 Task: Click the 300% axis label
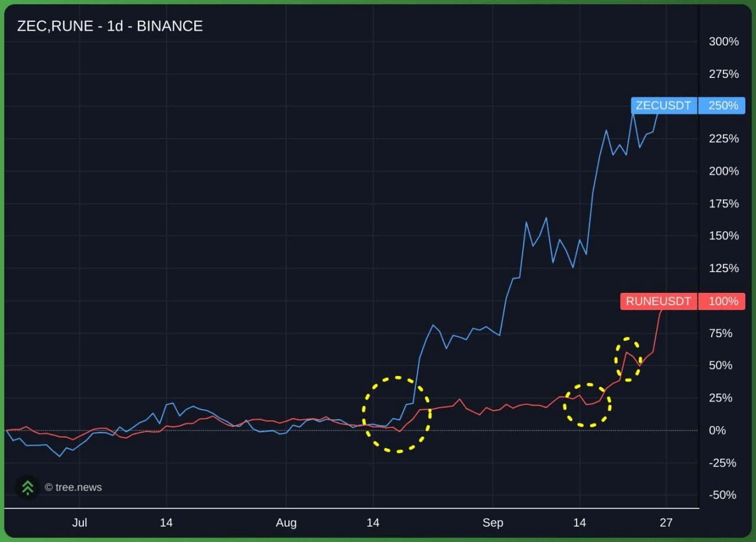coord(724,41)
